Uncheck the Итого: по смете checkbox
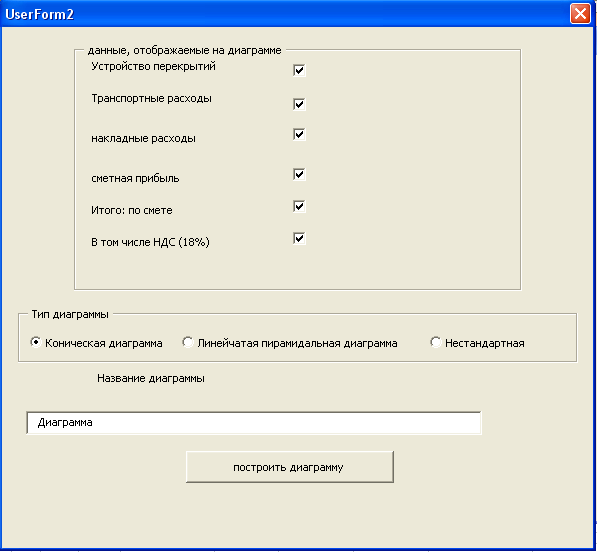This screenshot has height=552, width=597. [x=299, y=206]
